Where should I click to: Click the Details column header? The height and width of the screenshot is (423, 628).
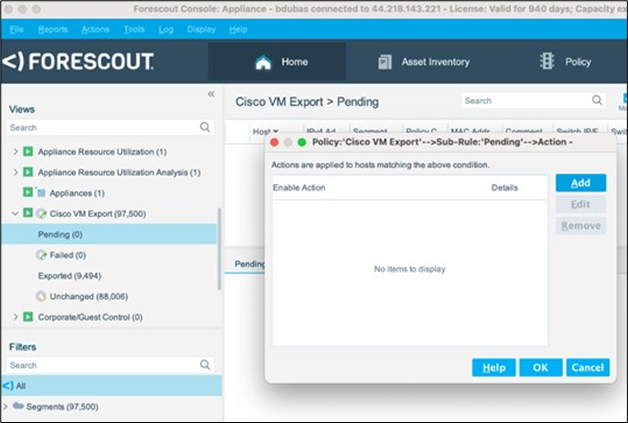(x=504, y=187)
